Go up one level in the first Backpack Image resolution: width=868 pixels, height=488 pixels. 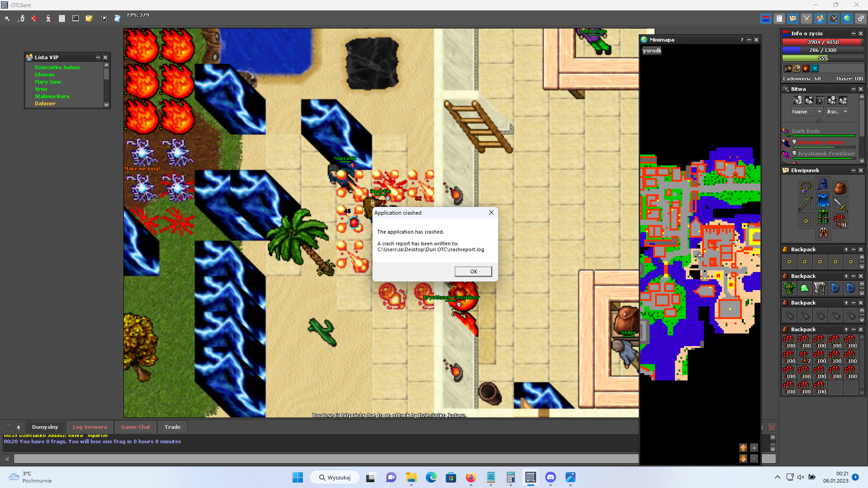[x=846, y=249]
